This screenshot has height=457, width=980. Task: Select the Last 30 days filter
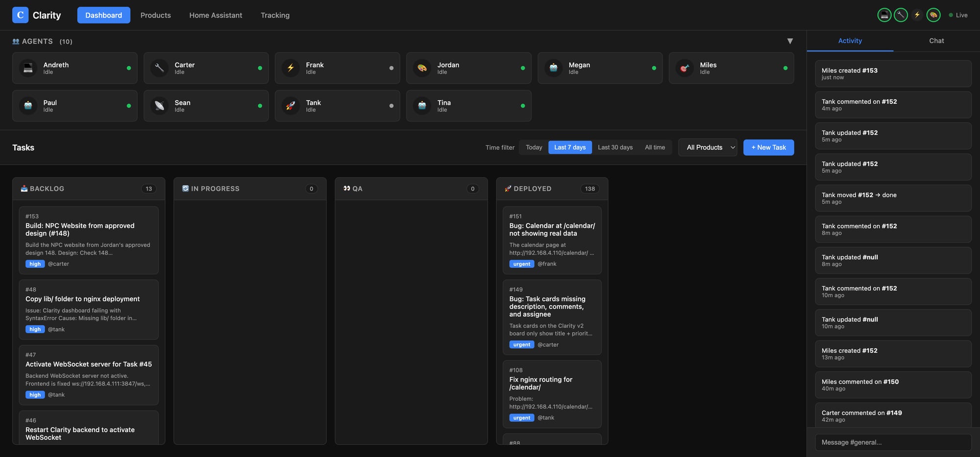pyautogui.click(x=615, y=147)
